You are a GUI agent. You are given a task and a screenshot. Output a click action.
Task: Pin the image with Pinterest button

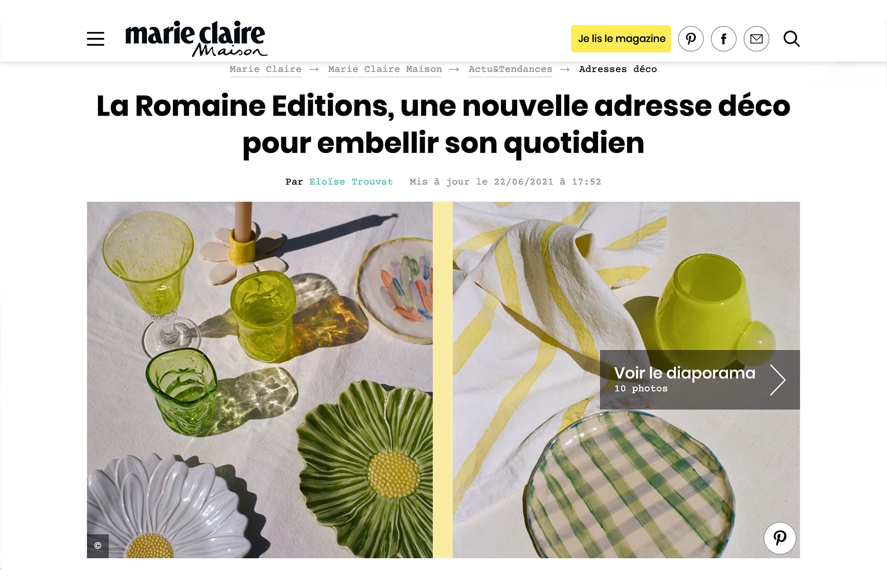780,538
